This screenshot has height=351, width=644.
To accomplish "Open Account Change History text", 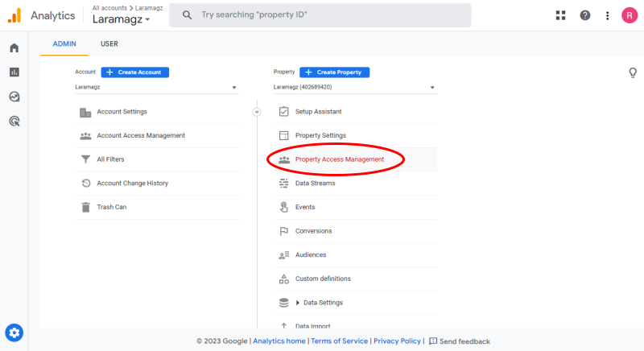I will (132, 183).
